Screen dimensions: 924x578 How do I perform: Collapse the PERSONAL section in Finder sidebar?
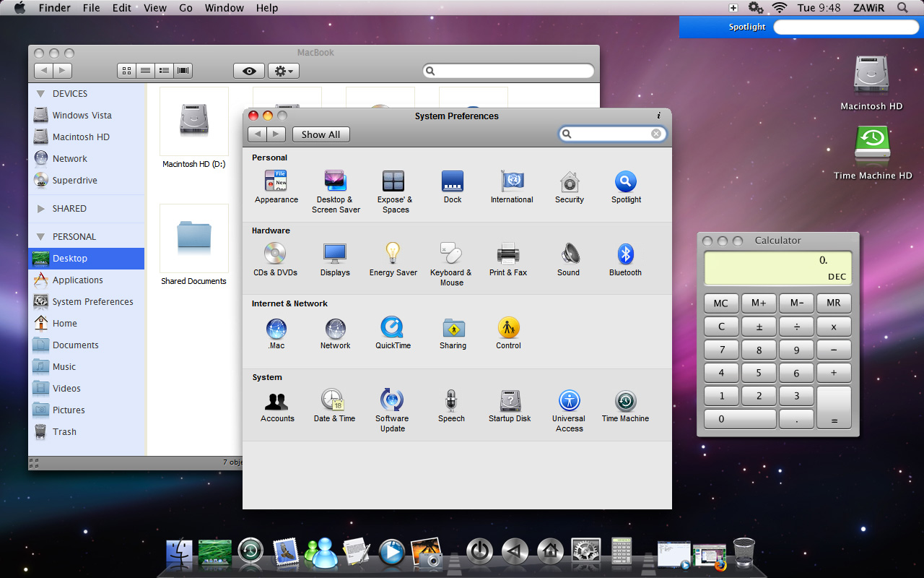click(x=40, y=237)
